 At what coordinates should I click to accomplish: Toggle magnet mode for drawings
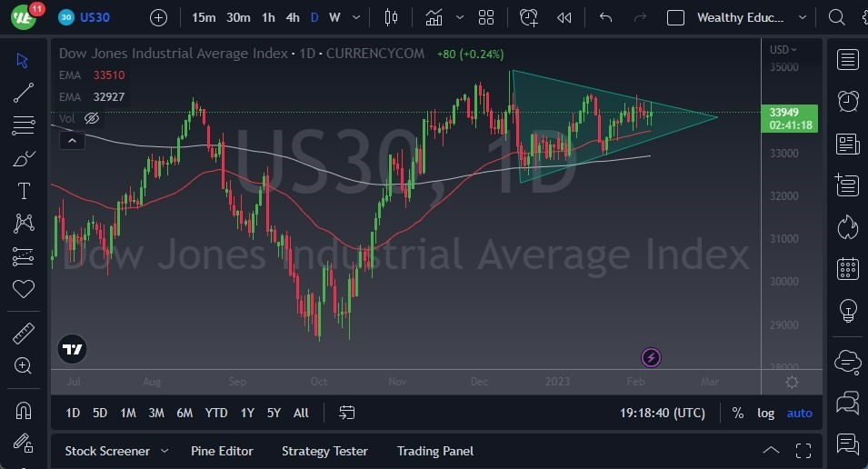tap(24, 411)
